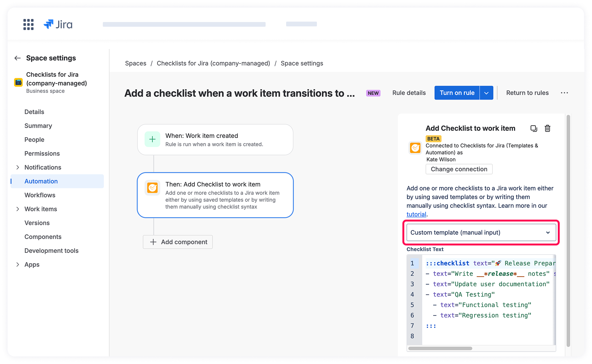Duplicate the Add Checklist component
Image resolution: width=592 pixels, height=364 pixels.
[x=534, y=128]
